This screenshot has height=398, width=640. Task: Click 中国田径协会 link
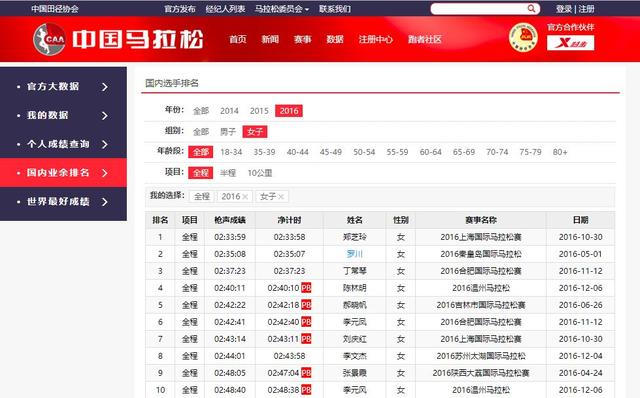[55, 9]
